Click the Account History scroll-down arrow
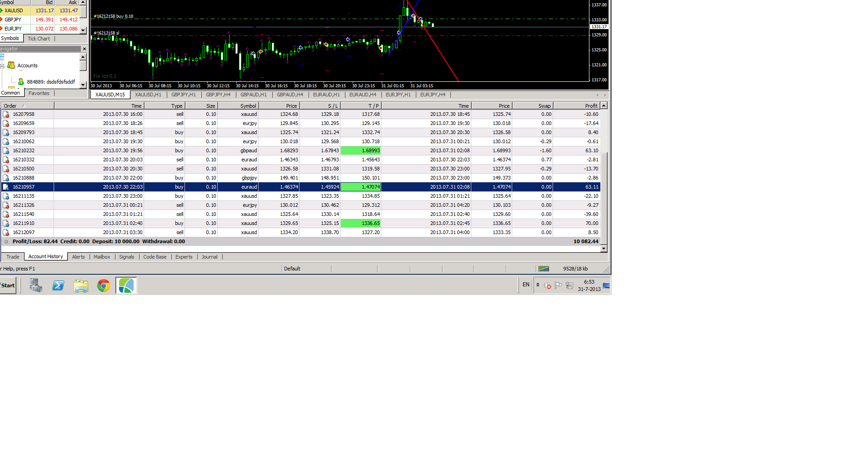Screen dimensions: 868x470 [x=604, y=249]
